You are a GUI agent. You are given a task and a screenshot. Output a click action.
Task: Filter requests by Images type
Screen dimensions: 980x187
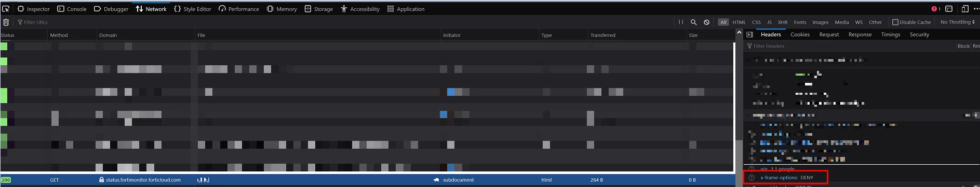(x=820, y=22)
